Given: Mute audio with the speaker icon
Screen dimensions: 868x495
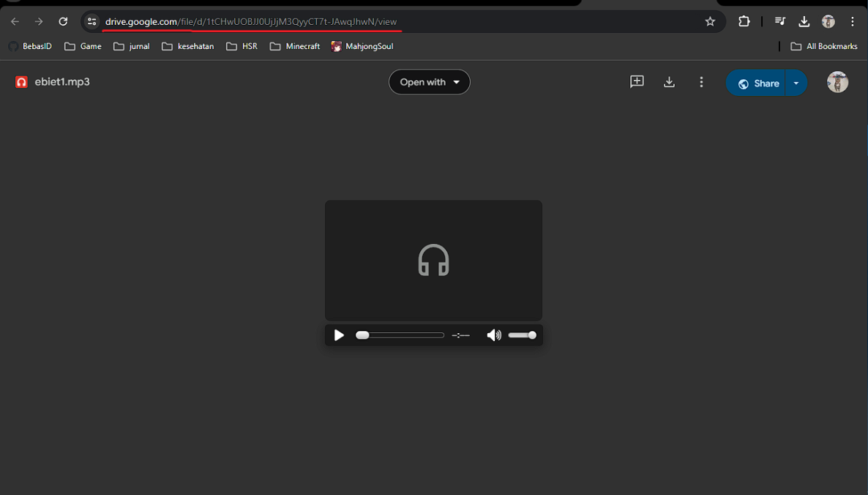Looking at the screenshot, I should pyautogui.click(x=494, y=335).
